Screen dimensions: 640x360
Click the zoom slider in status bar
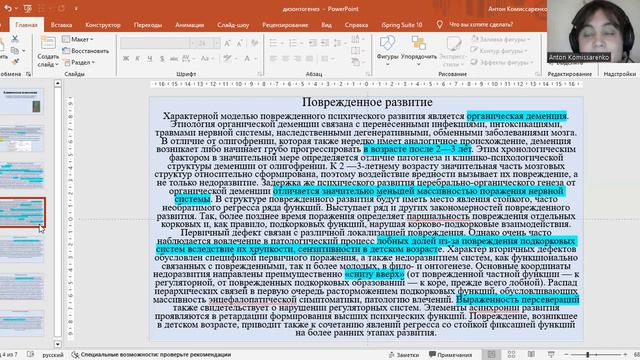click(596, 354)
